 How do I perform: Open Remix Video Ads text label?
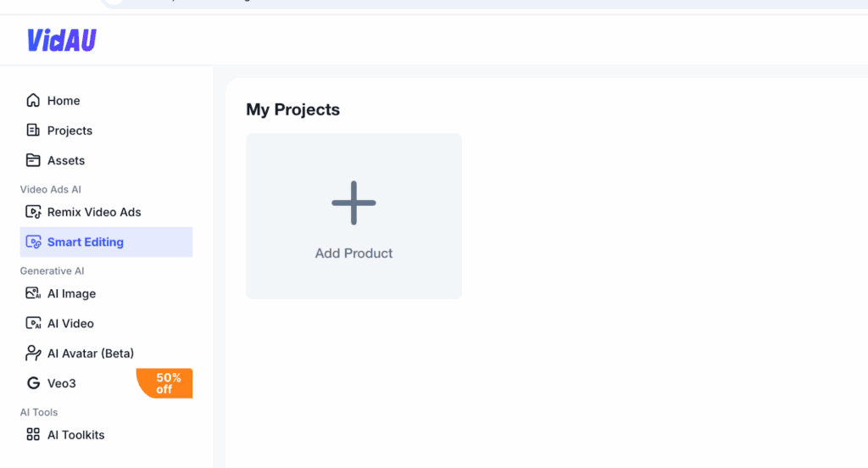[94, 212]
